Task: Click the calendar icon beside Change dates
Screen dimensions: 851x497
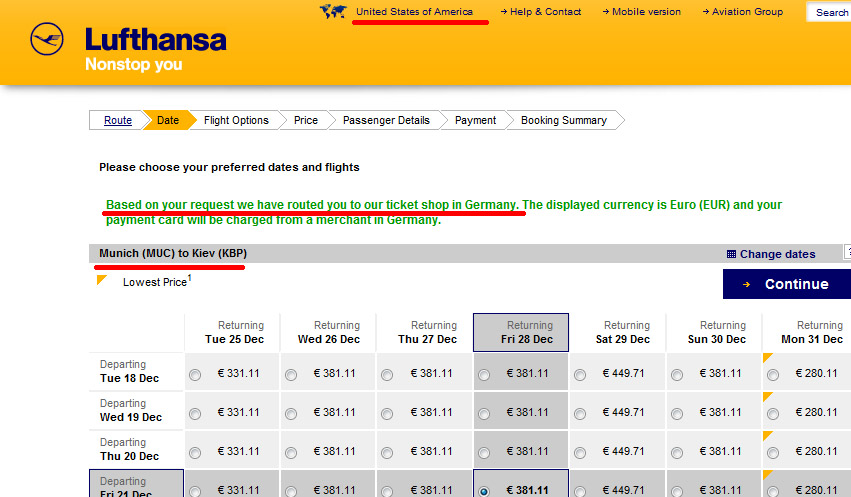Action: [x=731, y=254]
